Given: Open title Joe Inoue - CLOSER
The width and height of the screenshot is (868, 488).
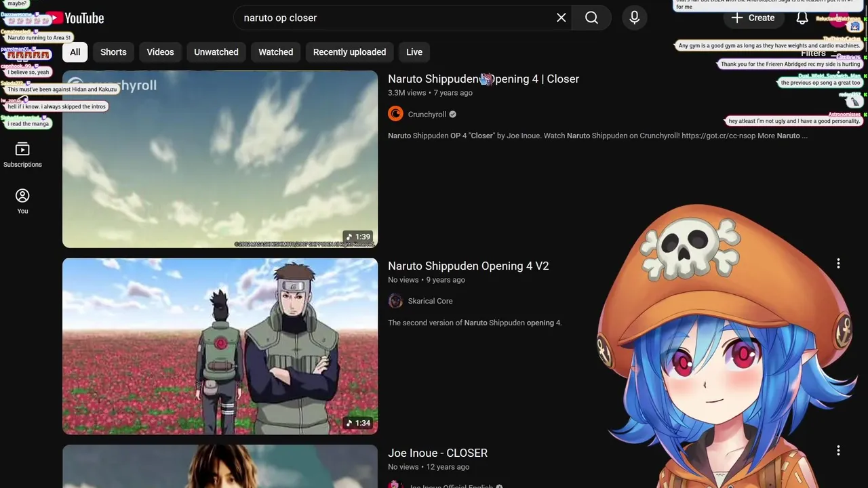Looking at the screenshot, I should (438, 453).
